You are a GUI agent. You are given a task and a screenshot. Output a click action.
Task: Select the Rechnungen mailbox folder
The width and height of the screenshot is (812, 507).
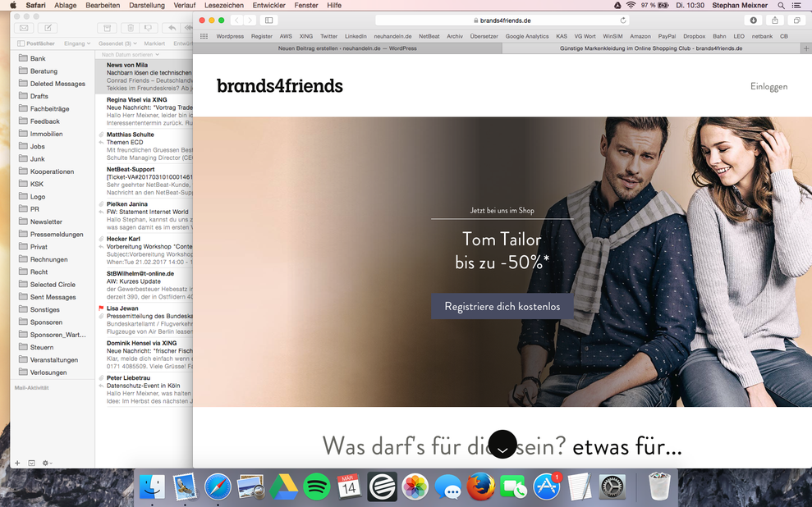[51, 259]
